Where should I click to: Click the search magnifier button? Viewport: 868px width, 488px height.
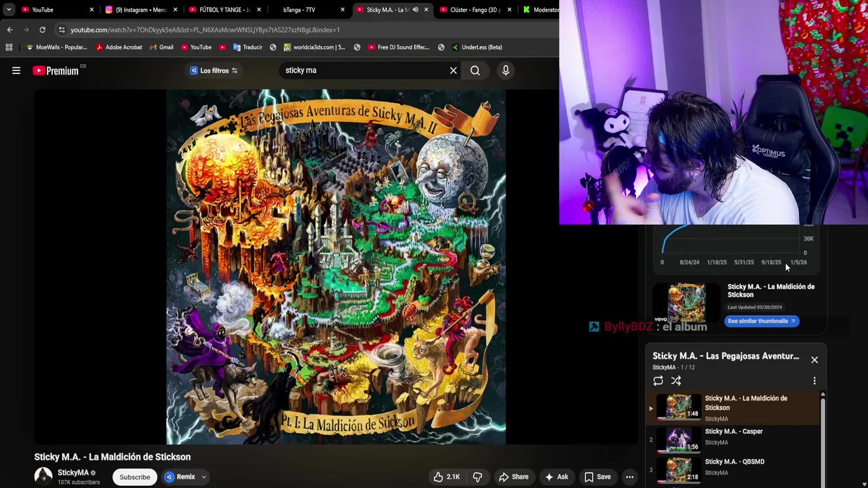point(475,70)
